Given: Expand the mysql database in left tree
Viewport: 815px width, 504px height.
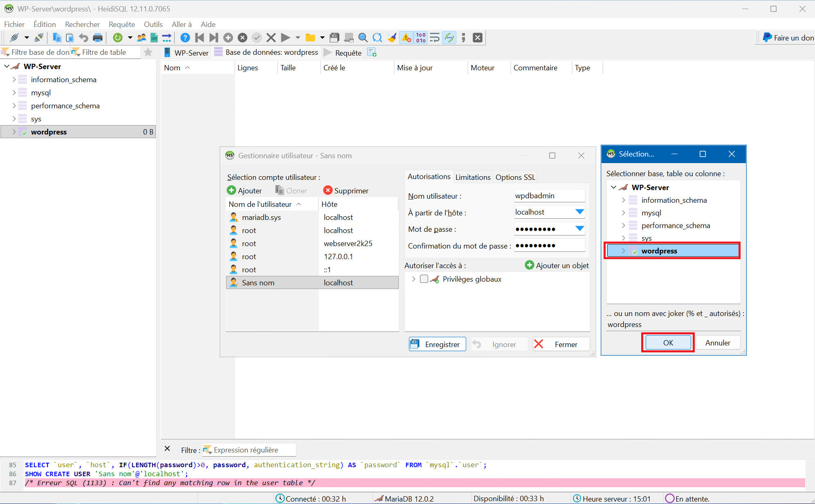Looking at the screenshot, I should (14, 93).
